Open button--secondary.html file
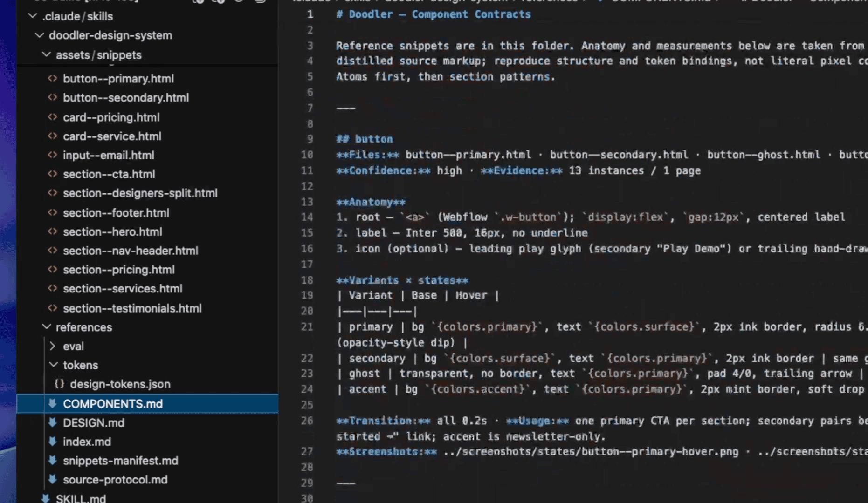This screenshot has height=503, width=868. pyautogui.click(x=126, y=98)
